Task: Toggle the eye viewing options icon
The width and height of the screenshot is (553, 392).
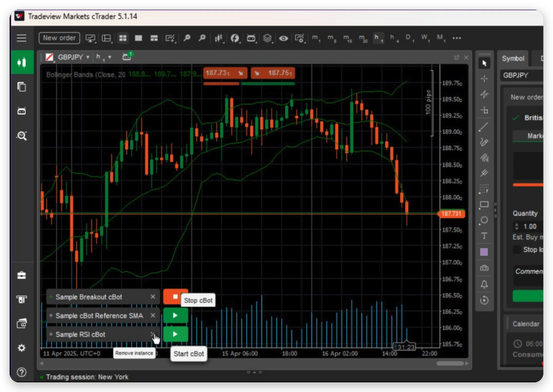Action: pos(284,38)
